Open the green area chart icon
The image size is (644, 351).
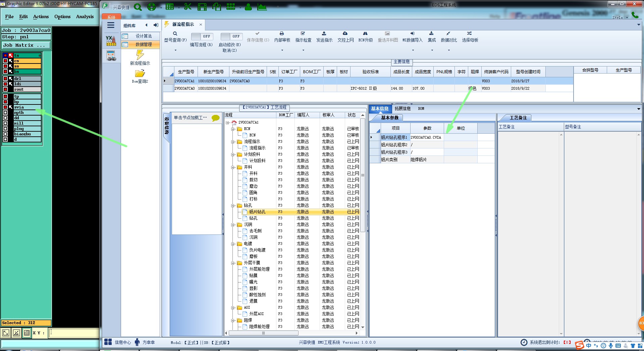click(x=262, y=7)
